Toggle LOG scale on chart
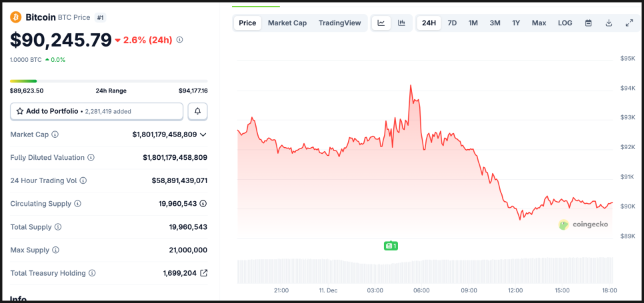The height and width of the screenshot is (303, 644). pos(565,23)
